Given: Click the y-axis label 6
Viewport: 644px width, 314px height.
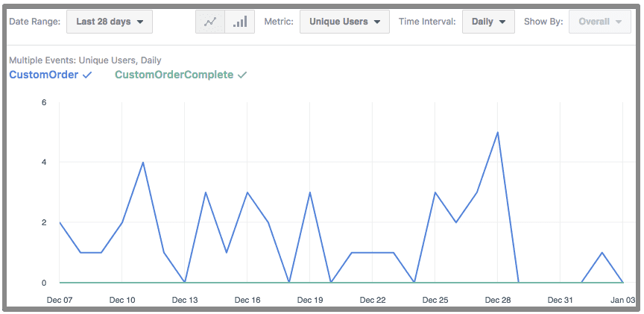Looking at the screenshot, I should tap(44, 102).
